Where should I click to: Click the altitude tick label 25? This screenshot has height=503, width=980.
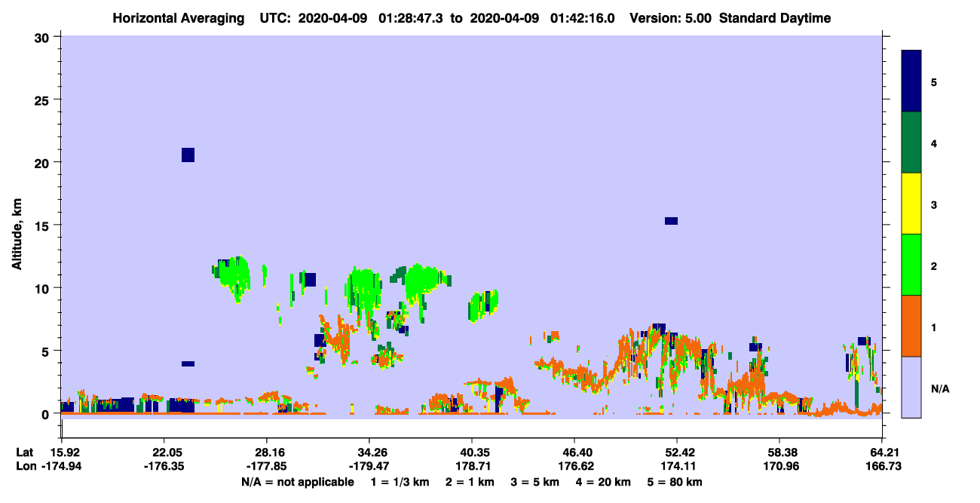pyautogui.click(x=44, y=100)
